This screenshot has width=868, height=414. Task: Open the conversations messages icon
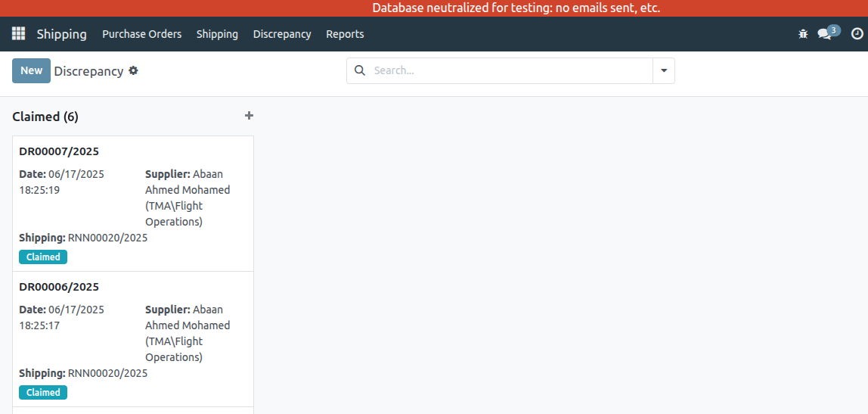click(825, 34)
